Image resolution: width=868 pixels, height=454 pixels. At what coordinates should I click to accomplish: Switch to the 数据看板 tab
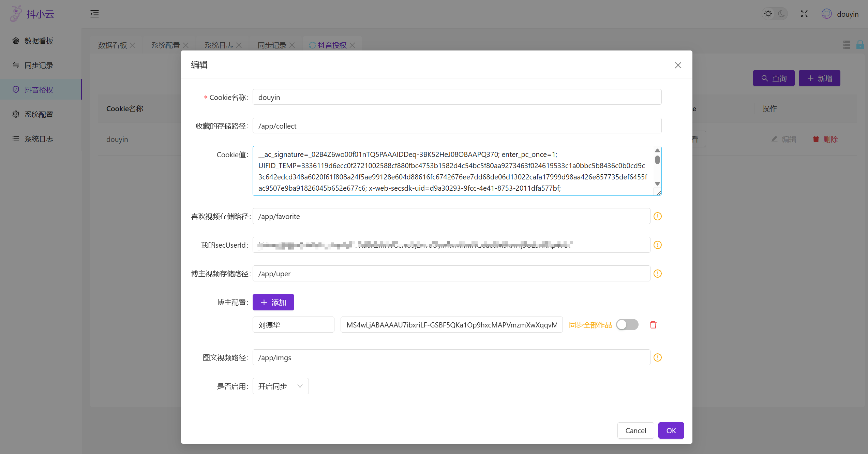[113, 45]
